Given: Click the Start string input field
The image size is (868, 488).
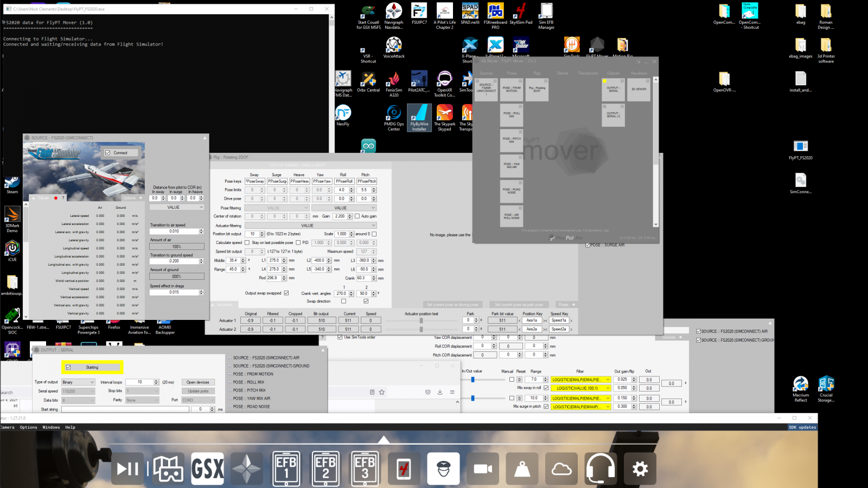Looking at the screenshot, I should click(125, 409).
